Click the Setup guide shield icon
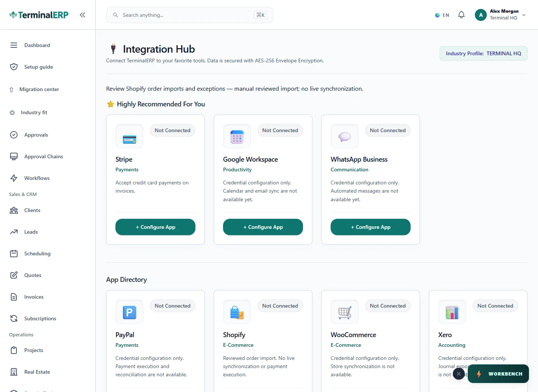The height and width of the screenshot is (392, 538). tap(14, 67)
